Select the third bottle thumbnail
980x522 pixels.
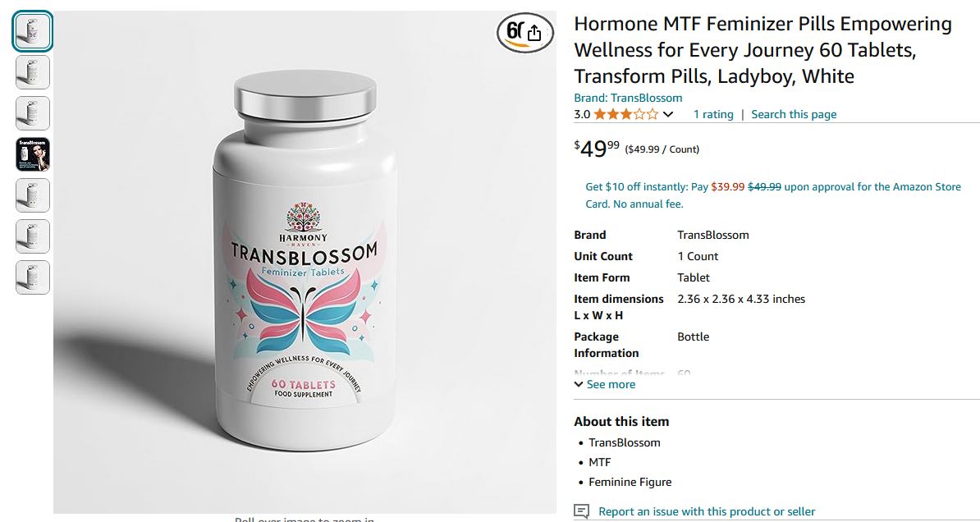point(33,113)
